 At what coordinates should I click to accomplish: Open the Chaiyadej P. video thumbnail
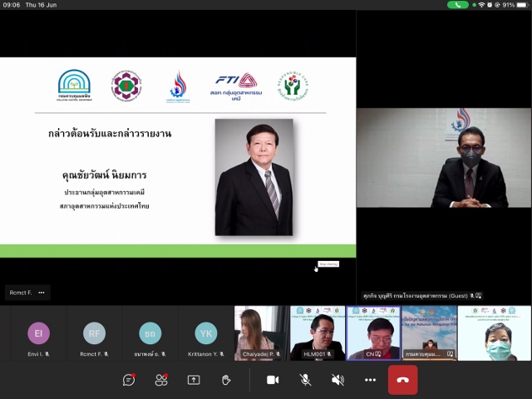pyautogui.click(x=261, y=332)
